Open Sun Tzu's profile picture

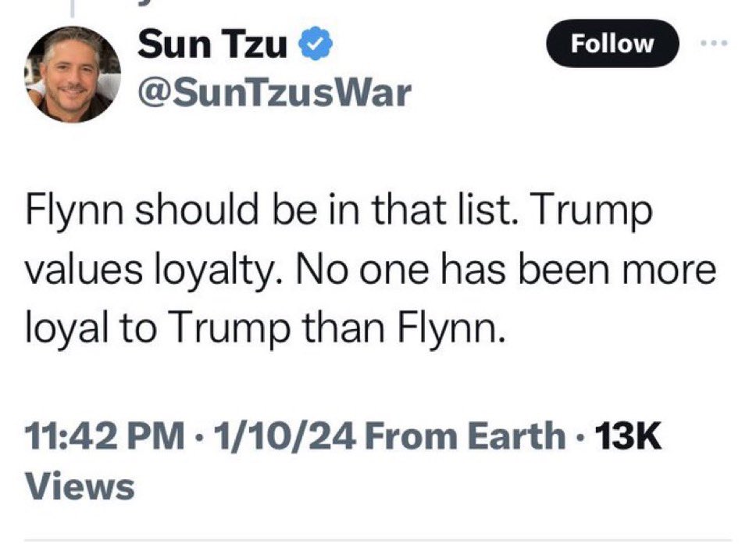(74, 74)
